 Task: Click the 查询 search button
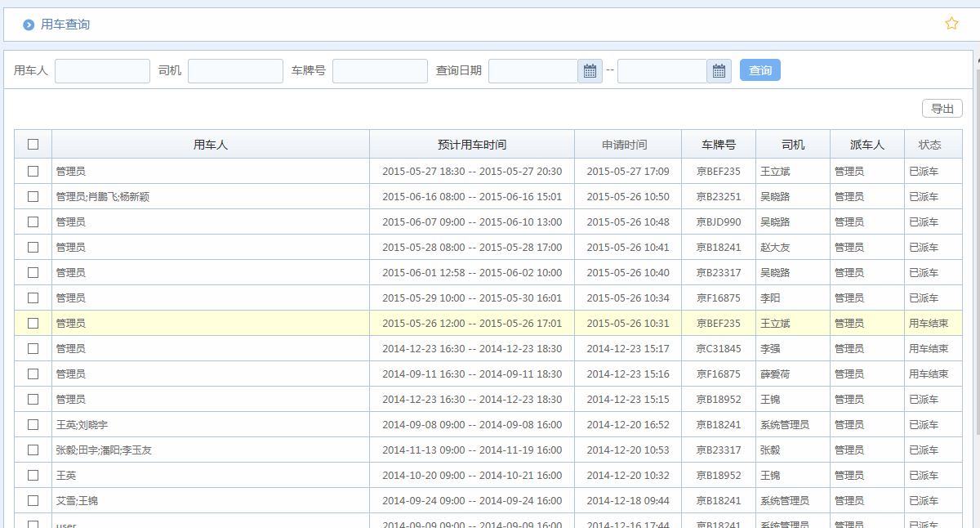coord(759,70)
